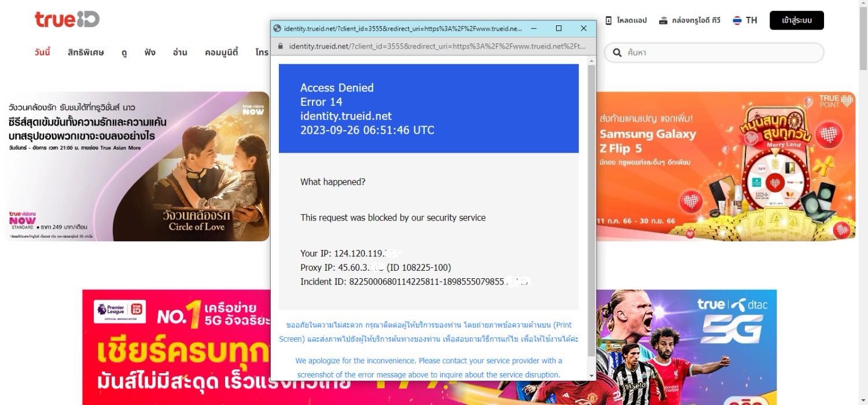Click the โหลดแอป download icon
Viewport: 868px width, 405px height.
(609, 20)
